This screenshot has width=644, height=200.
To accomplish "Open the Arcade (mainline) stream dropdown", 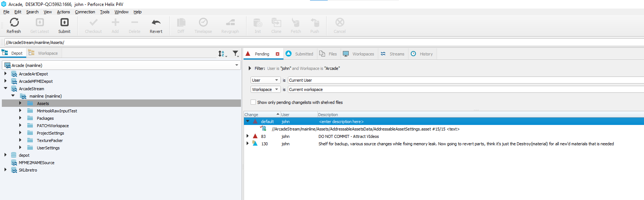I will [x=237, y=65].
